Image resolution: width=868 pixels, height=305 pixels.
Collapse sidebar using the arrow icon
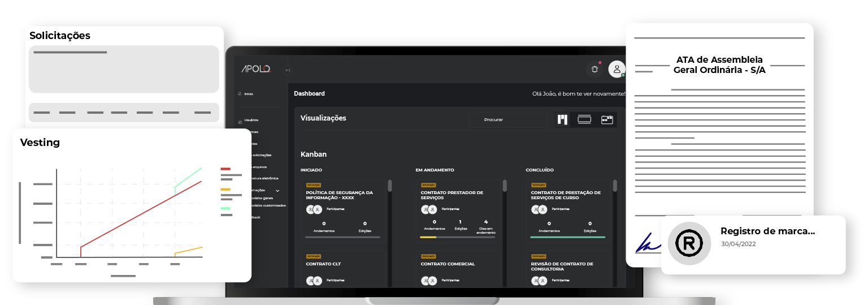288,70
